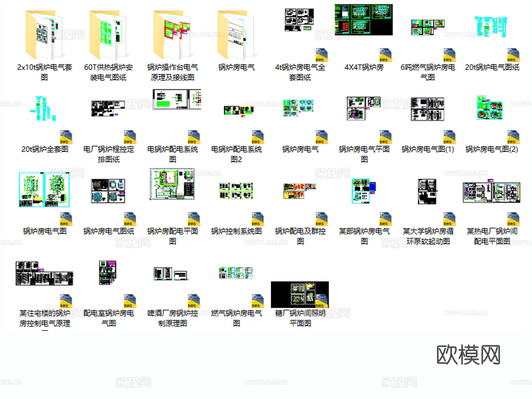532x399 pixels.
Task: Select the file name "某部锅炉房电气图"
Action: (364, 236)
